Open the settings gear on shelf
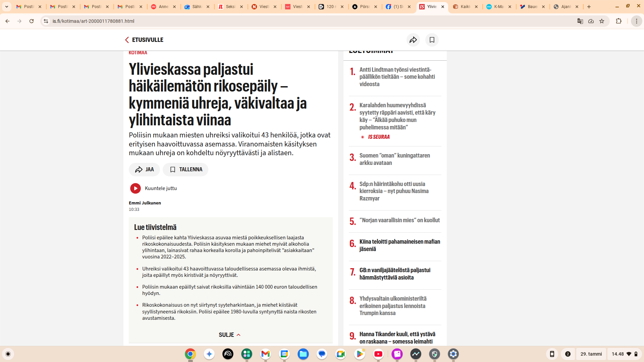The width and height of the screenshot is (644, 362). point(453,354)
